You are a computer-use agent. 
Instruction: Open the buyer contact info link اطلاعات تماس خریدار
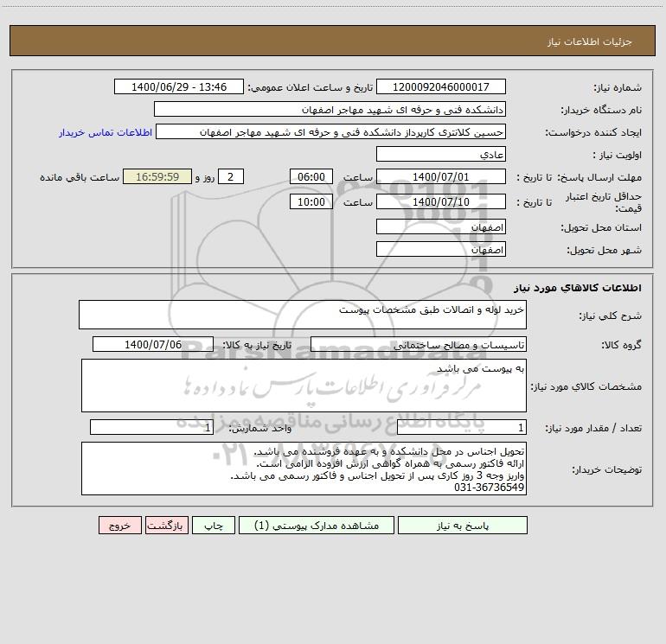coord(106,132)
